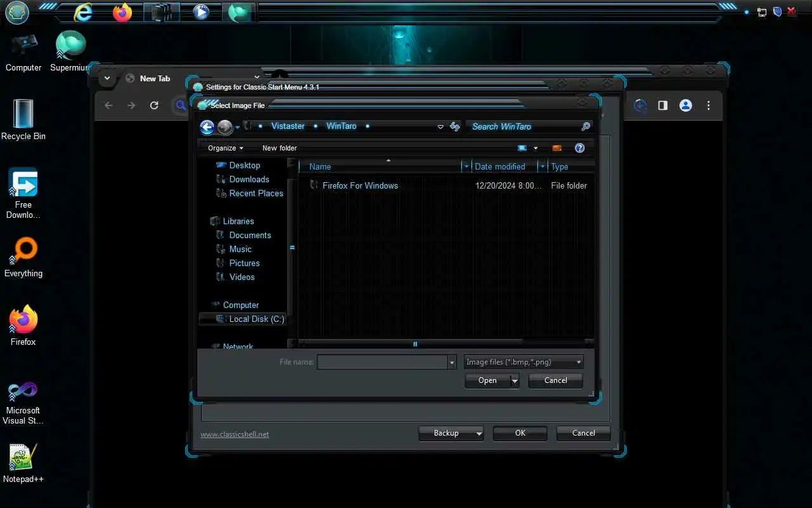Expand the address bar history dropdown
The width and height of the screenshot is (812, 508).
click(x=440, y=127)
